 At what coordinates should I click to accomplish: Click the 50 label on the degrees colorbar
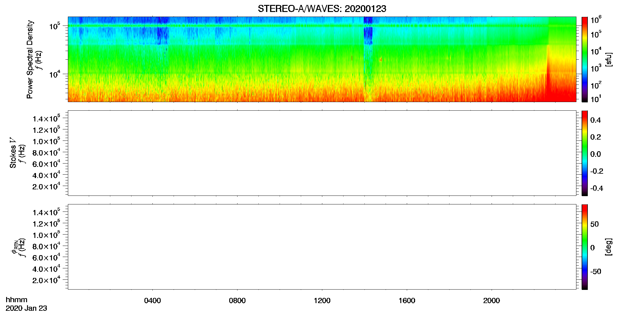pyautogui.click(x=595, y=224)
